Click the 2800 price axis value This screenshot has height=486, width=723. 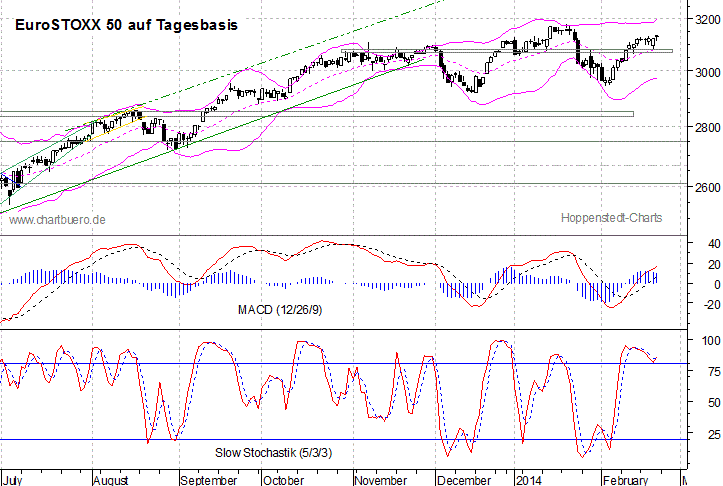click(x=707, y=127)
